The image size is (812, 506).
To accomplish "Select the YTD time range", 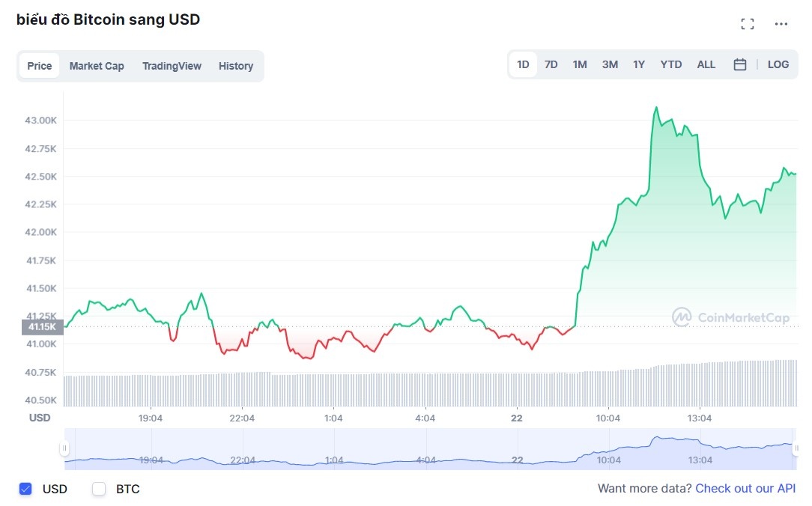I will 670,64.
